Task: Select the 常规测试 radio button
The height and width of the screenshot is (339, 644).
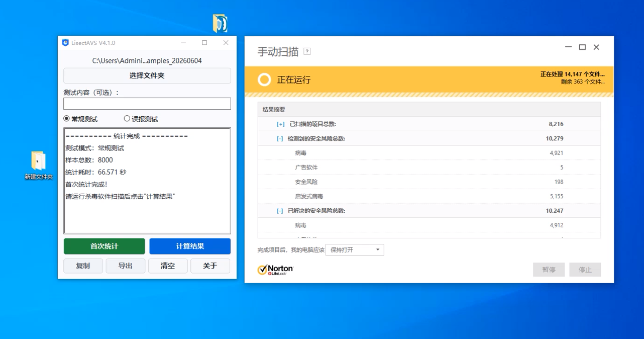Action: click(x=66, y=119)
